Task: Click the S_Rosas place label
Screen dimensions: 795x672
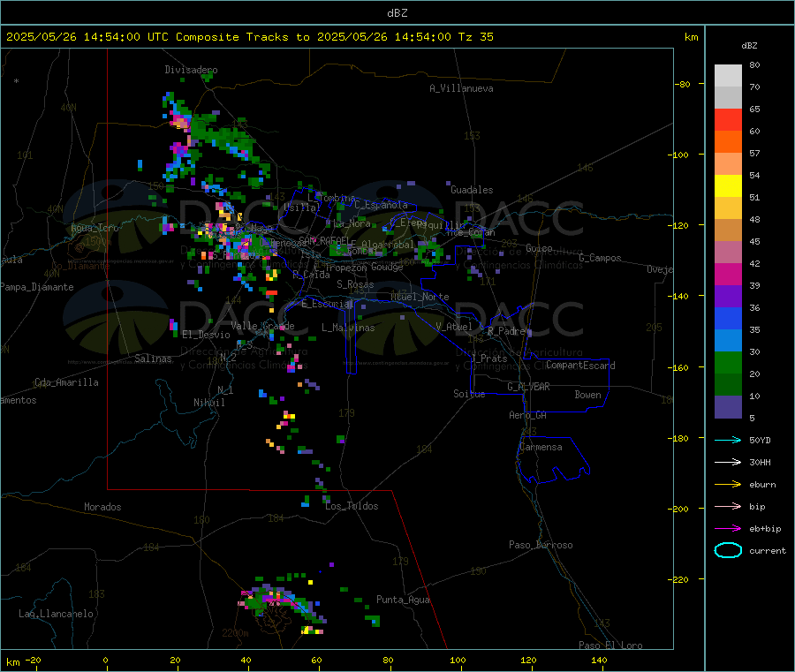Action: 355,284
